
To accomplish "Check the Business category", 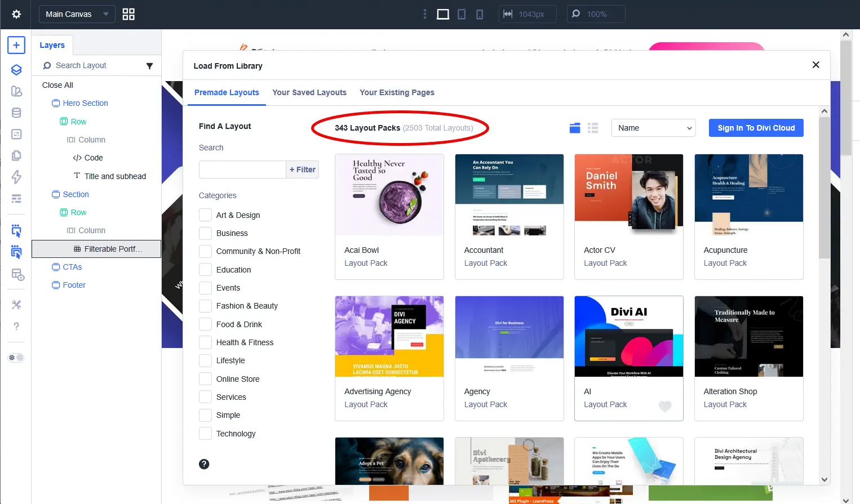I will coord(205,233).
